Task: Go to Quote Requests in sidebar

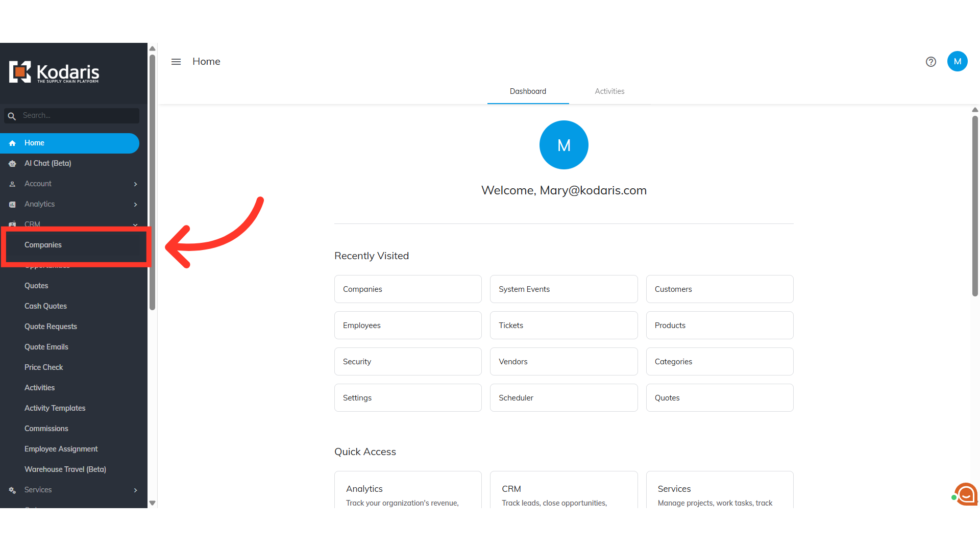Action: click(51, 327)
